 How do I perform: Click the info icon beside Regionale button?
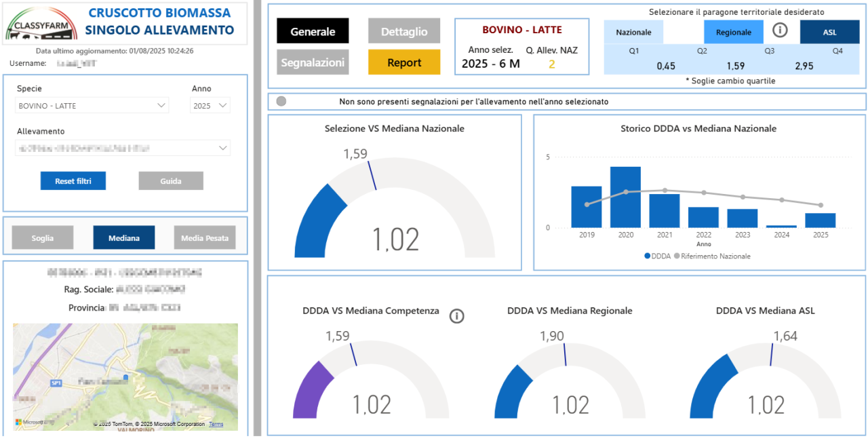(x=780, y=31)
